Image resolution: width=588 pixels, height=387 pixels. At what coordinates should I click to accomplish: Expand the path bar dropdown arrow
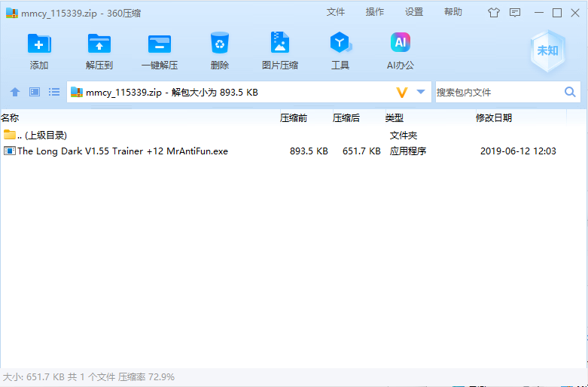(x=421, y=92)
